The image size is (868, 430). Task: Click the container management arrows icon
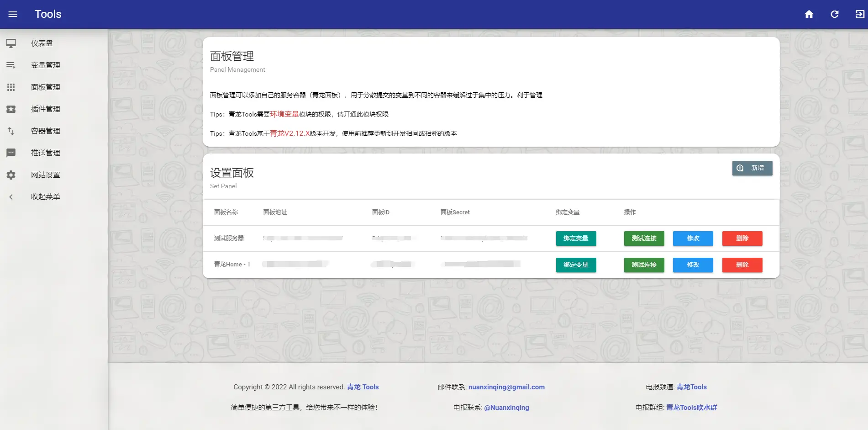(x=11, y=131)
